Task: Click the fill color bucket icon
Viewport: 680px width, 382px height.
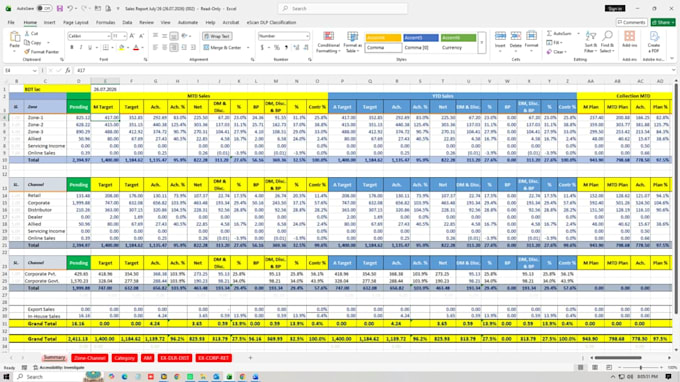Action: (121, 48)
